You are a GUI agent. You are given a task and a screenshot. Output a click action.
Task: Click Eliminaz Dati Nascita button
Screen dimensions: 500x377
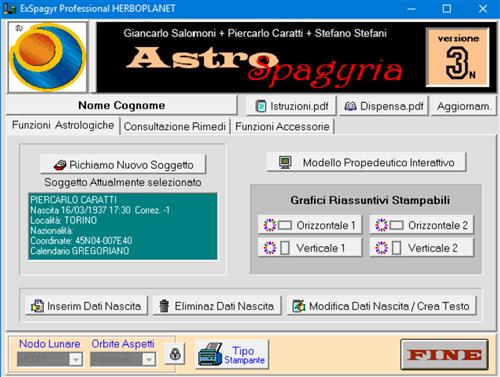217,305
